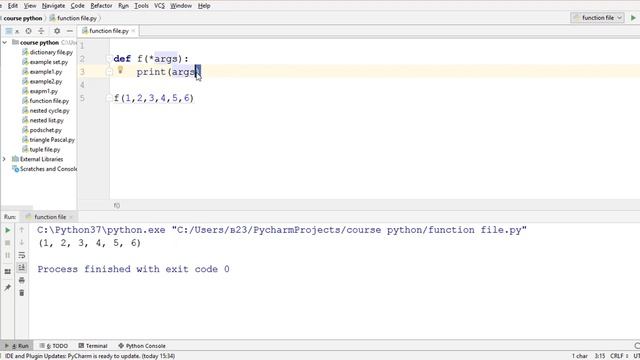640x360 pixels.
Task: Click 'course python' breadcrumb
Action: point(22,18)
